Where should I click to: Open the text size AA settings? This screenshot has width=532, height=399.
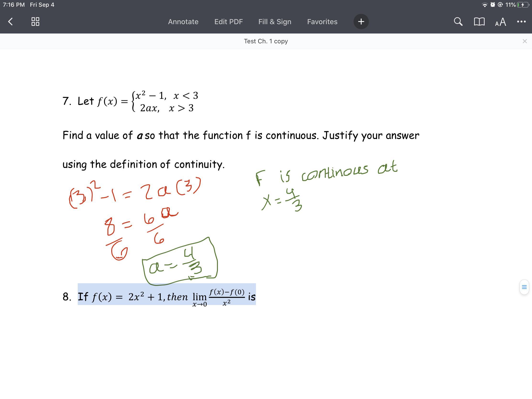(x=500, y=22)
